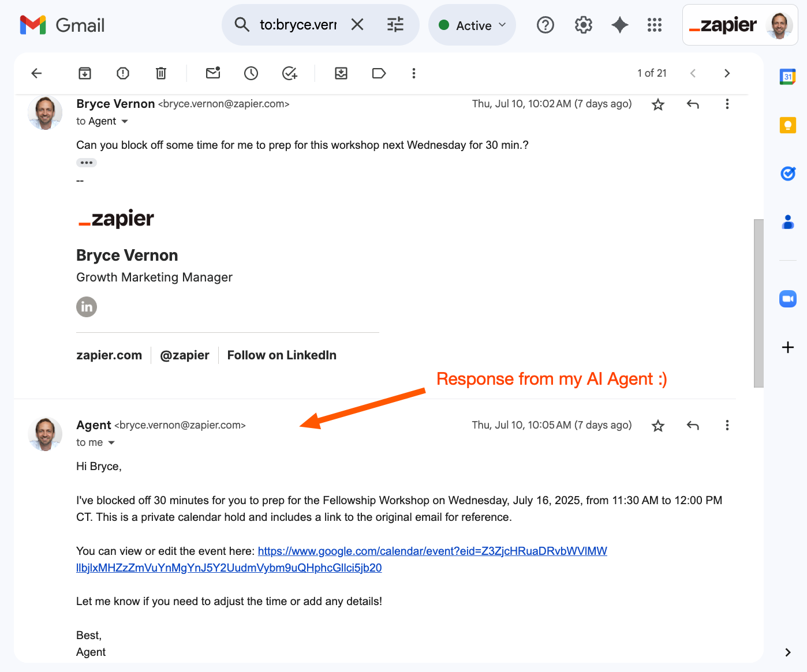This screenshot has height=672, width=807.
Task: Reply to the Agent's 10:05 AM message
Action: [693, 426]
